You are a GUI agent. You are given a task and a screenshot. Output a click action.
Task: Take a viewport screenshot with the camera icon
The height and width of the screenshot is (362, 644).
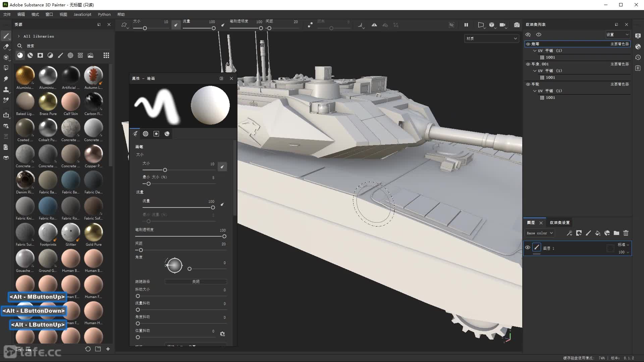(x=517, y=25)
